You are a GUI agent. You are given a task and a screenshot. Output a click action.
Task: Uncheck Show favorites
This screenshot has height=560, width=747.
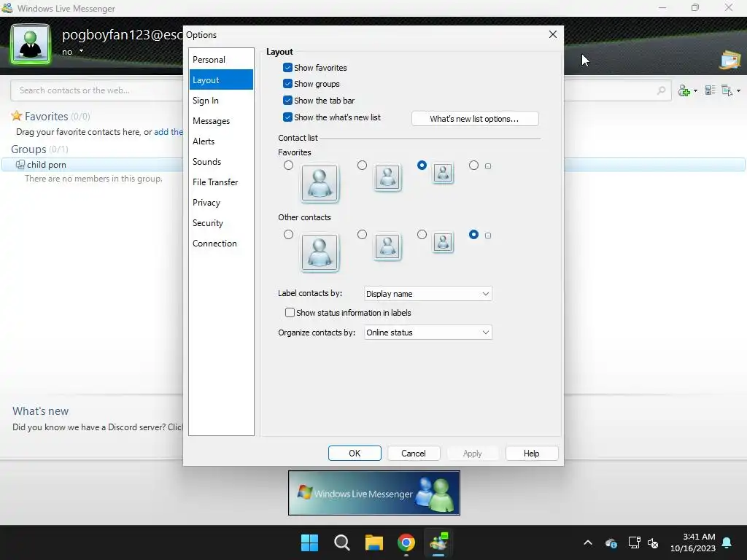pos(287,68)
